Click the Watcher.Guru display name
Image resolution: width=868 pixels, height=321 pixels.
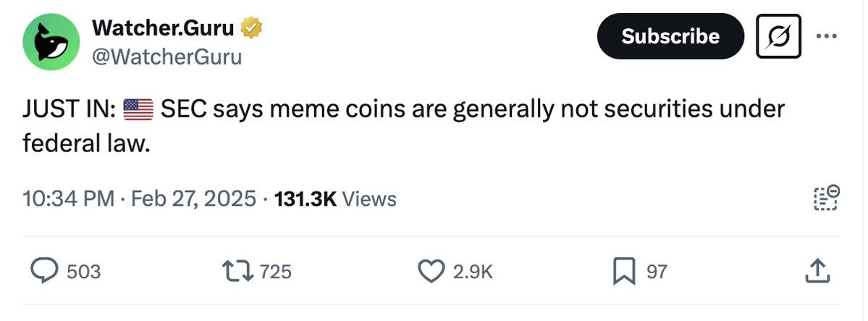coord(164,28)
